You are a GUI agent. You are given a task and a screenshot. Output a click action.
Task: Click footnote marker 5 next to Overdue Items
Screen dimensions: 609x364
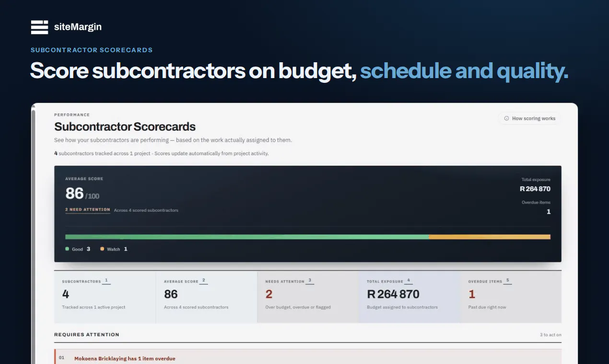coord(508,281)
